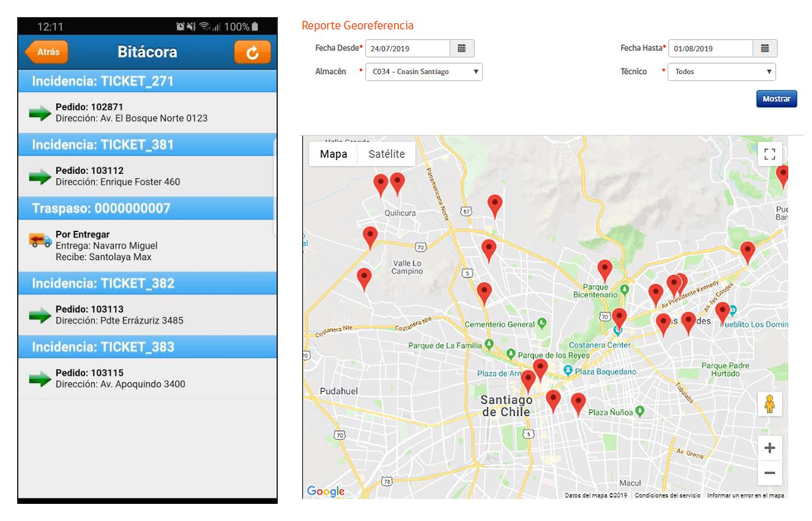Open the Fecha Hasta calendar picker
Screen dimensions: 812x521
click(x=765, y=48)
